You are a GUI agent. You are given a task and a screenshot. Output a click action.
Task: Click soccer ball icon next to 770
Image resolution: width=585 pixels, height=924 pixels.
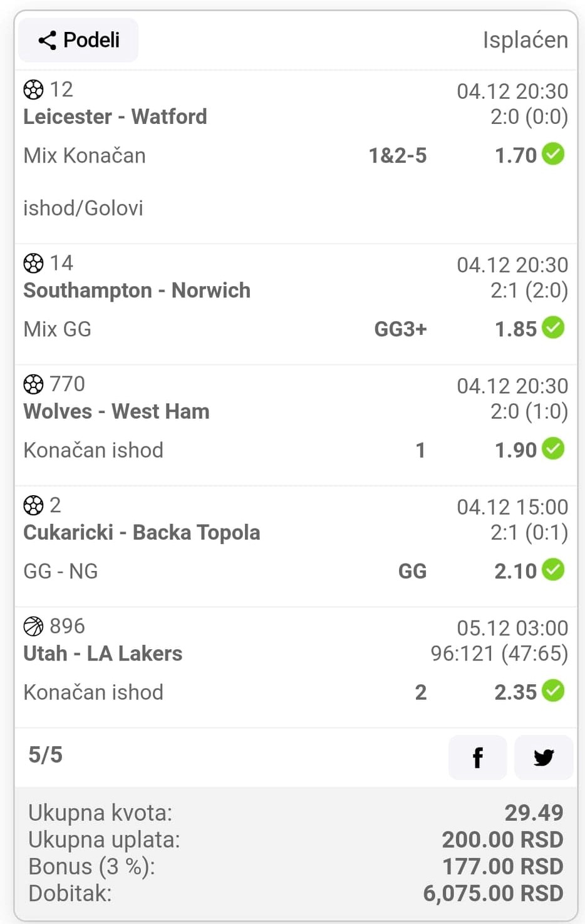[33, 384]
